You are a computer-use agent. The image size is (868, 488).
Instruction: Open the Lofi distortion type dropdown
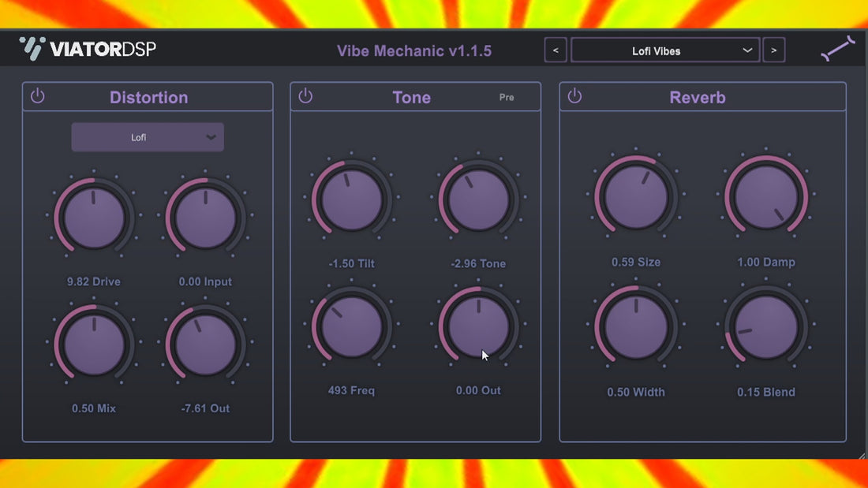pyautogui.click(x=148, y=137)
